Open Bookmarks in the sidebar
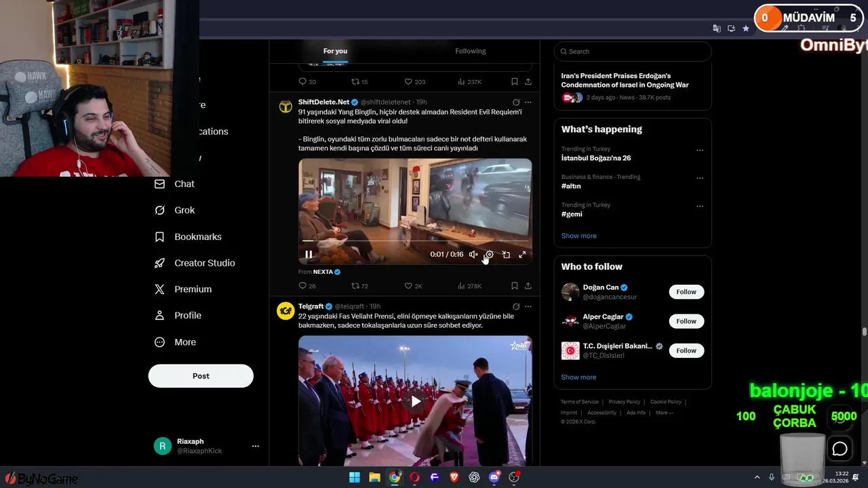The width and height of the screenshot is (868, 488). pyautogui.click(x=189, y=237)
